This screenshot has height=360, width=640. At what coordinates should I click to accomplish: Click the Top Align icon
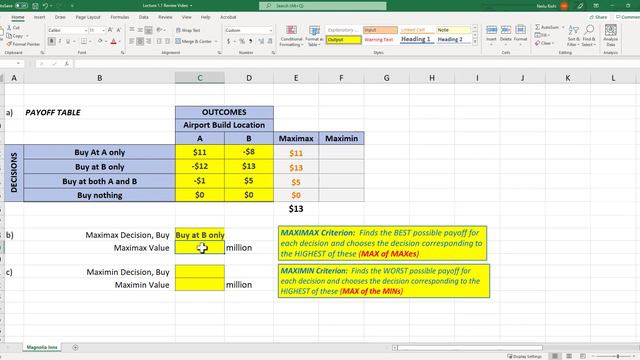pyautogui.click(x=132, y=30)
